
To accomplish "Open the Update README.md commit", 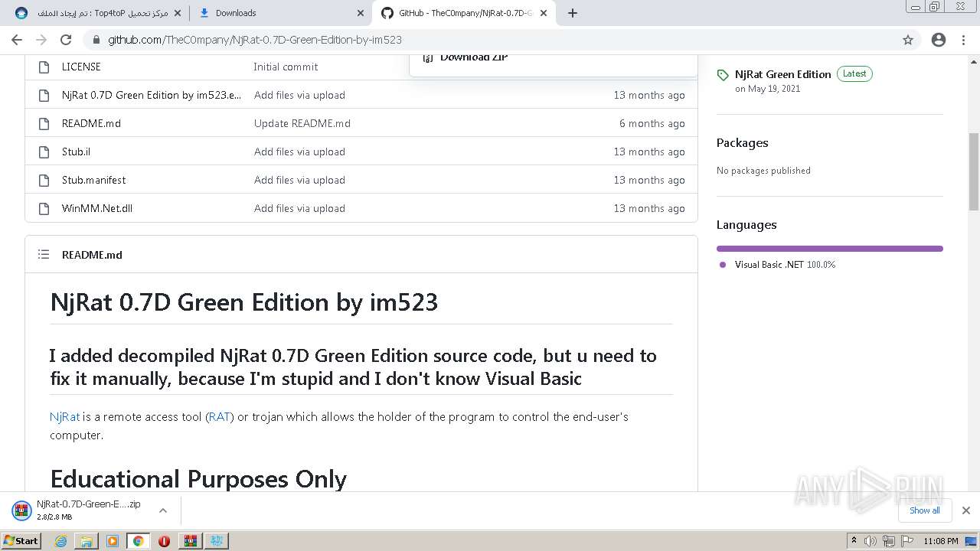I will tap(302, 123).
